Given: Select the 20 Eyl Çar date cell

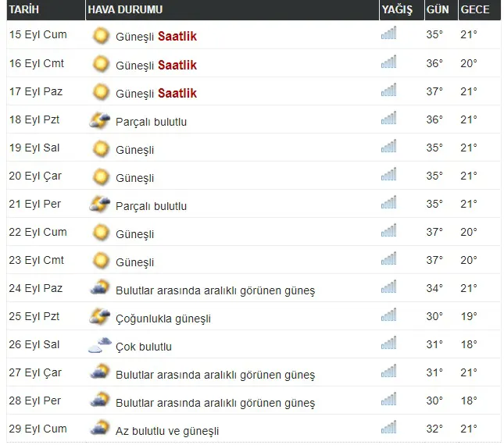Looking at the screenshot, I should 37,176.
